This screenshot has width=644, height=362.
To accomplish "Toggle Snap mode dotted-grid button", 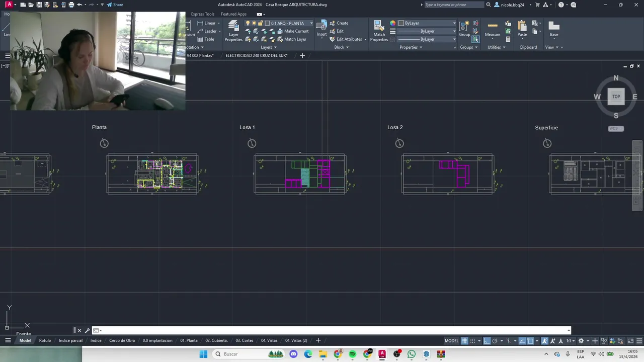I will [472, 341].
